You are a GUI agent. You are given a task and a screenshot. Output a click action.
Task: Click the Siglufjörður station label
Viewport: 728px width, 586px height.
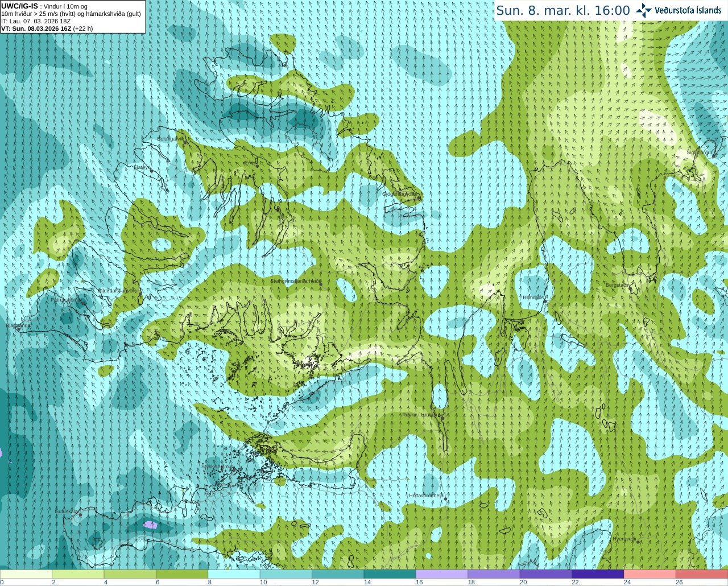point(700,152)
